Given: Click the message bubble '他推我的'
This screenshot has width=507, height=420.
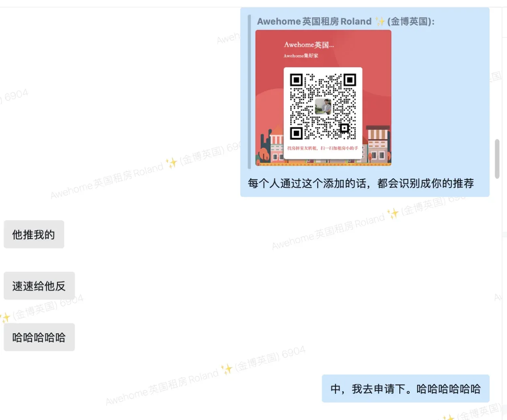Looking at the screenshot, I should pos(34,235).
